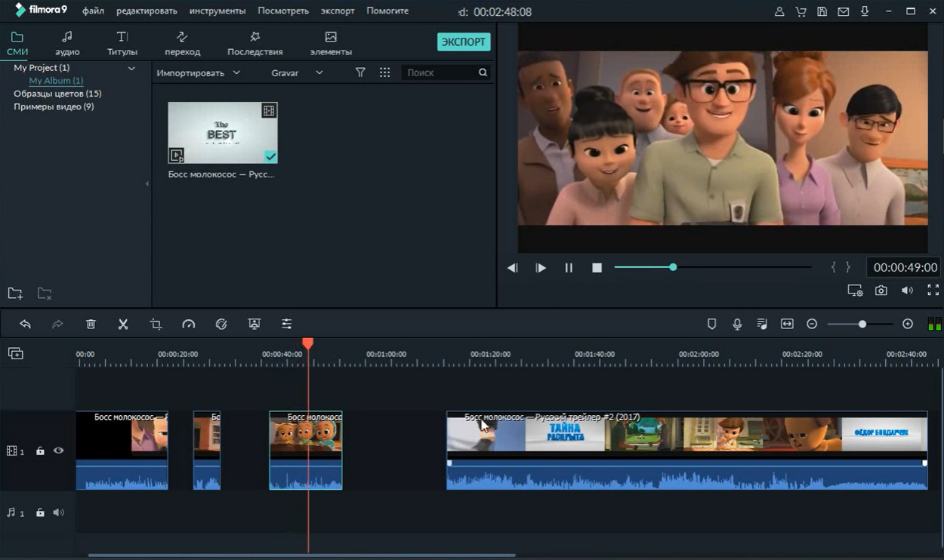Click the preview progress slider
The image size is (944, 560).
tap(712, 267)
